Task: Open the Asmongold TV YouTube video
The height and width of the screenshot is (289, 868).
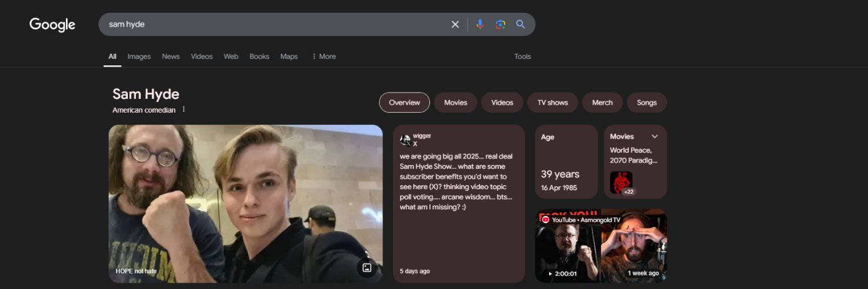Action: [x=601, y=246]
